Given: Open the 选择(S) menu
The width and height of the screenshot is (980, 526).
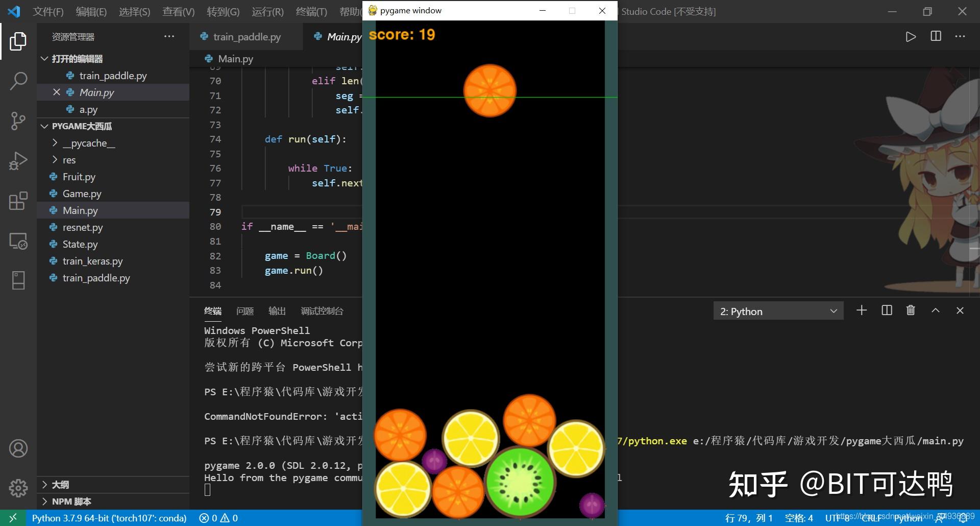Looking at the screenshot, I should pos(135,11).
